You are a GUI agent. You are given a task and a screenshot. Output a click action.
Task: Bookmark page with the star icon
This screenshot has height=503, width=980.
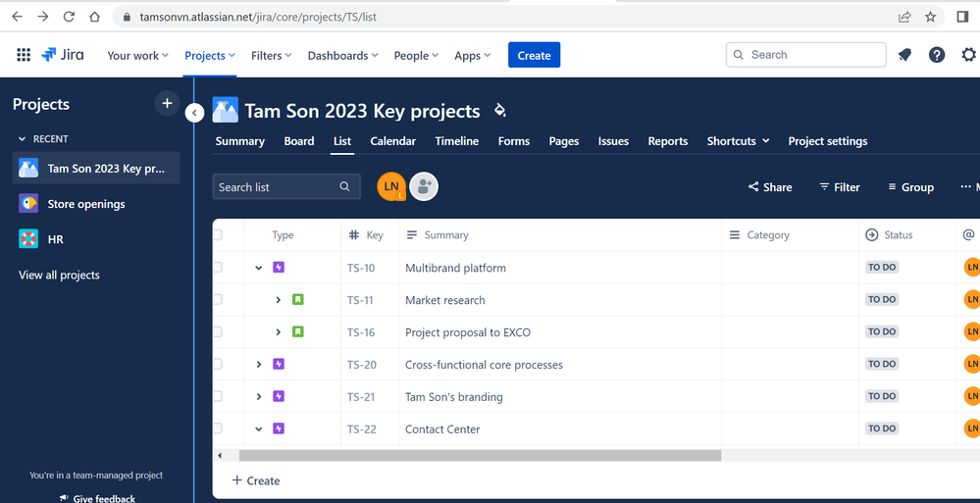[x=930, y=17]
